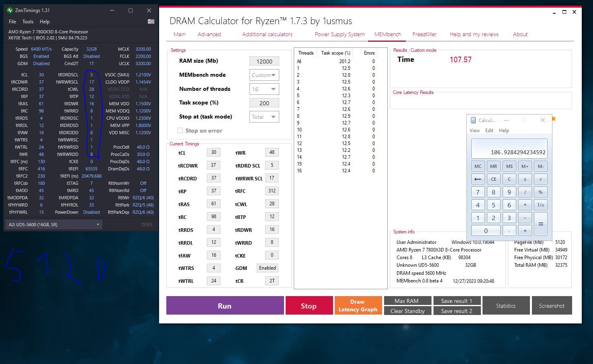Click the tCL value field in Current Timings

pos(214,152)
